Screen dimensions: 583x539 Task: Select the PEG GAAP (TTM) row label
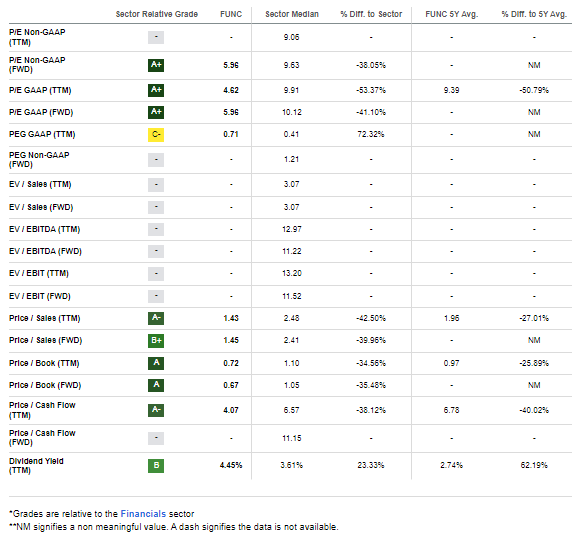pyautogui.click(x=42, y=134)
